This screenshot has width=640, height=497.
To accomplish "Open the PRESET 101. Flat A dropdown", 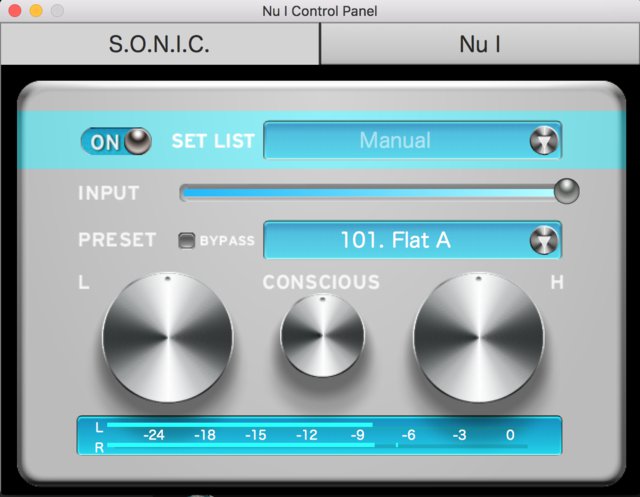I will [x=413, y=240].
